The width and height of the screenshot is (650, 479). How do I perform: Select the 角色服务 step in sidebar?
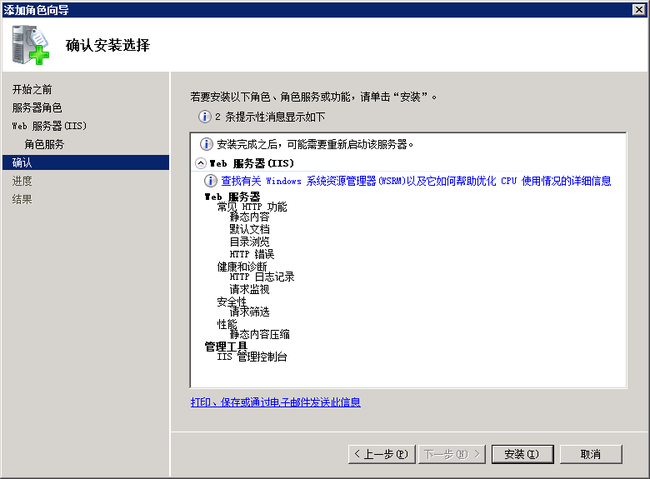44,144
